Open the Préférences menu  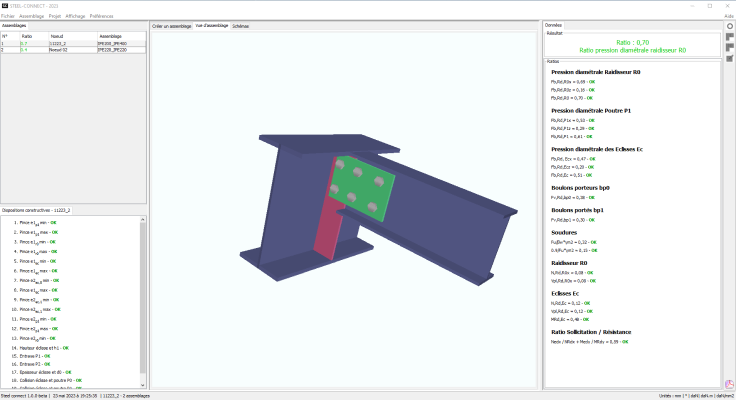coord(101,17)
